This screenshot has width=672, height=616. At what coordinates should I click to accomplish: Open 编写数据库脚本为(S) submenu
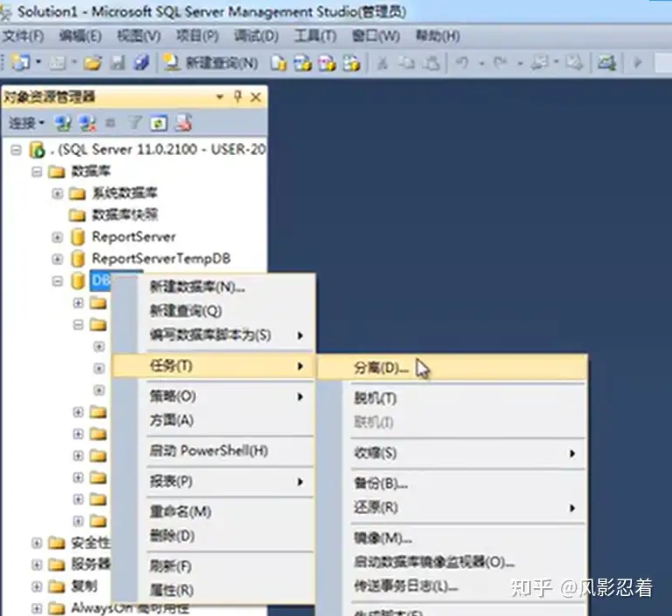tap(214, 335)
